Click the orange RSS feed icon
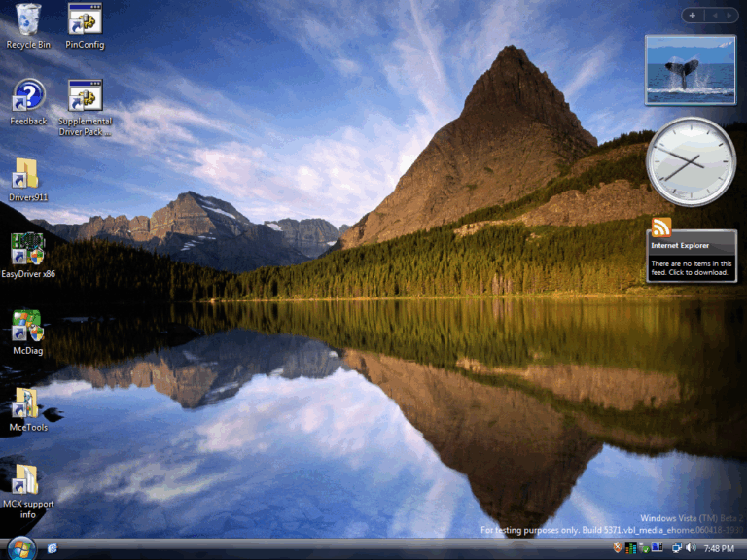The width and height of the screenshot is (747, 560). click(661, 227)
